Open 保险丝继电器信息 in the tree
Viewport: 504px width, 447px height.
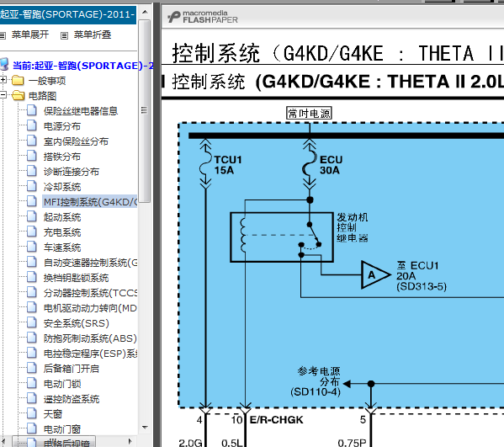(81, 111)
